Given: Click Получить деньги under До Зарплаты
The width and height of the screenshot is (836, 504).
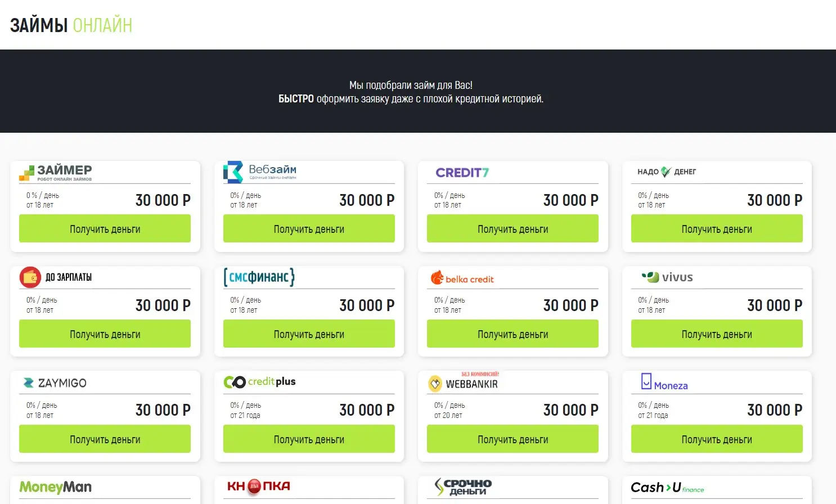Looking at the screenshot, I should click(x=105, y=334).
